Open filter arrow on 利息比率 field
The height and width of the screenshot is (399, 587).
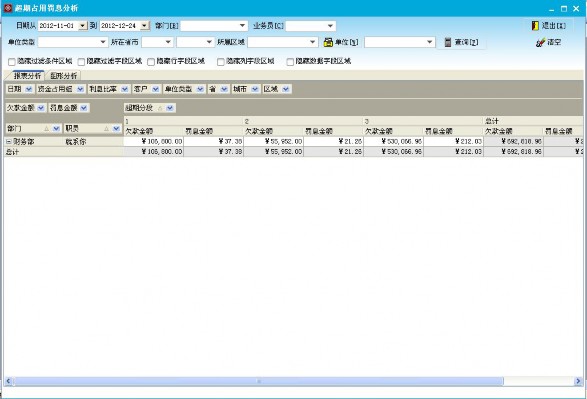pos(125,89)
